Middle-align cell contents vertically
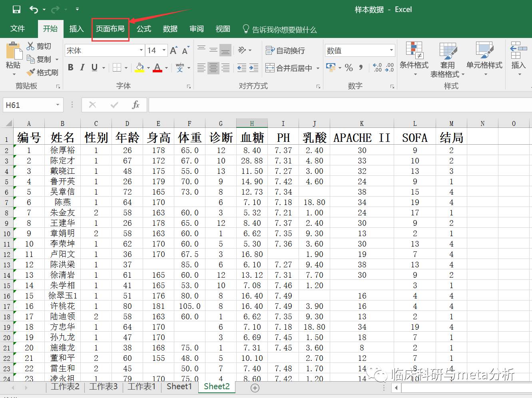The image size is (532, 398). pyautogui.click(x=213, y=50)
